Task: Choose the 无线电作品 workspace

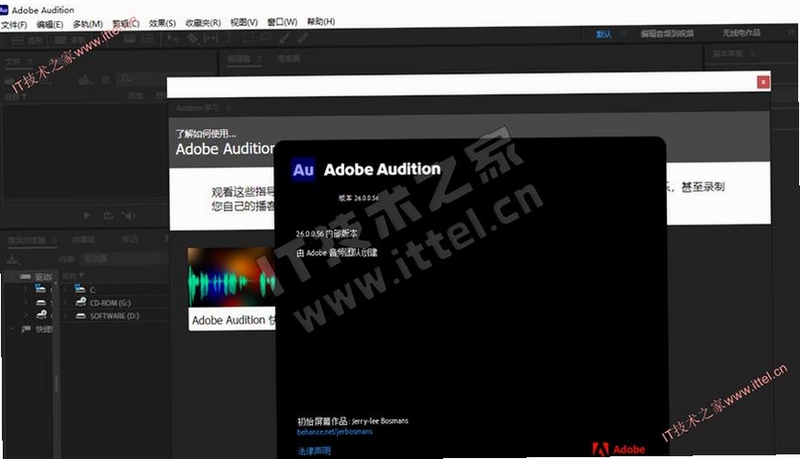Action: 741,33
